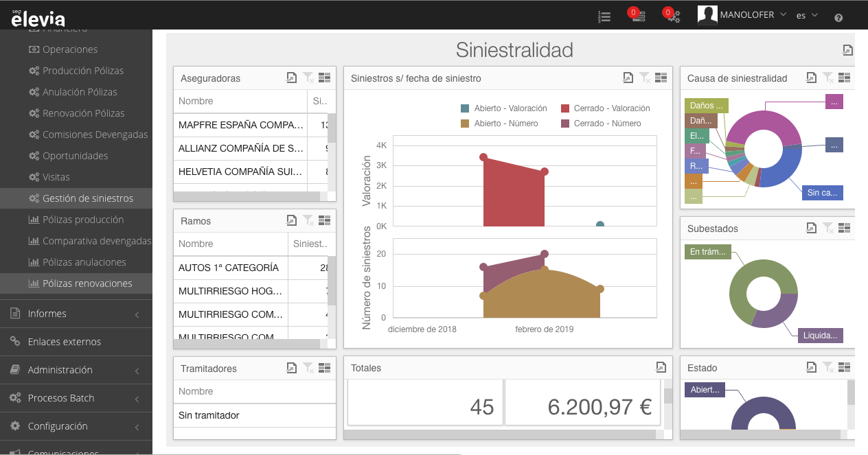
Task: Click the grid view icon in Tramitadores
Action: coord(325,368)
